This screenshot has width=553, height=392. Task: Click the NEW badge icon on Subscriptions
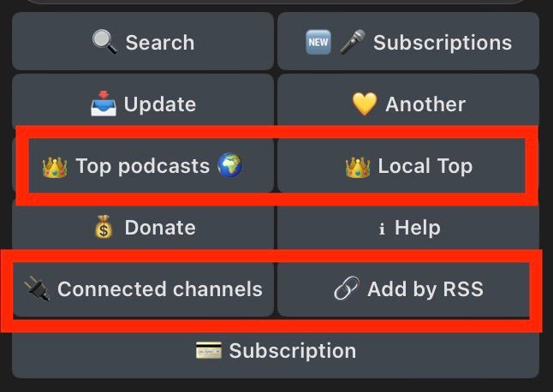[x=318, y=42]
